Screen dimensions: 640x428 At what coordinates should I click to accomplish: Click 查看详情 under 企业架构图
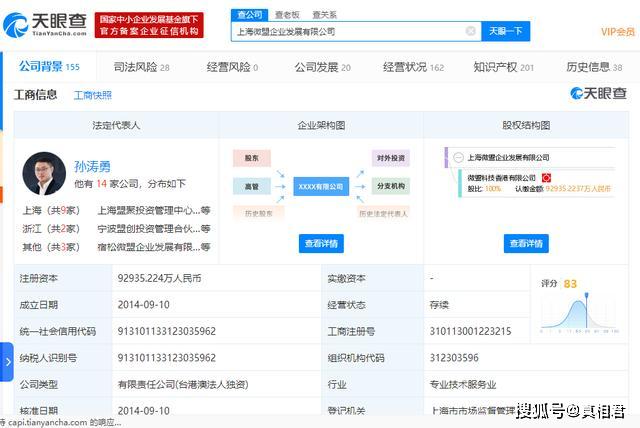click(x=321, y=244)
